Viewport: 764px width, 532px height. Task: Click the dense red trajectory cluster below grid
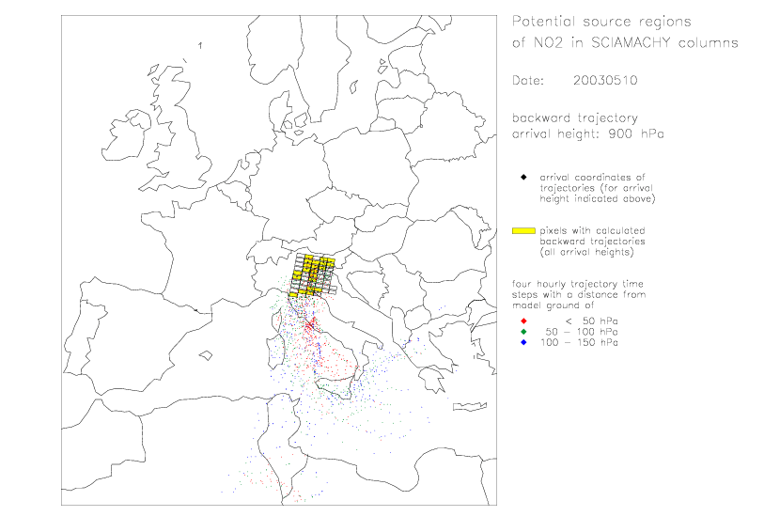pos(311,326)
